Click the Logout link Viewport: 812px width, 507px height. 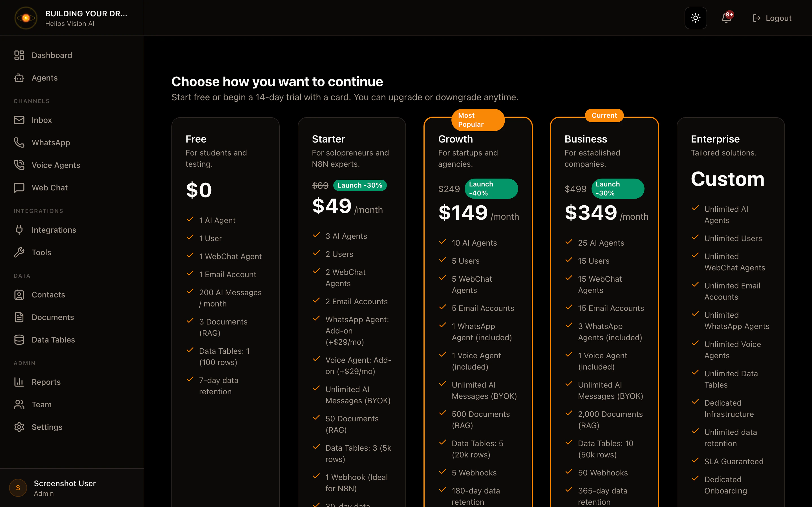tap(772, 18)
